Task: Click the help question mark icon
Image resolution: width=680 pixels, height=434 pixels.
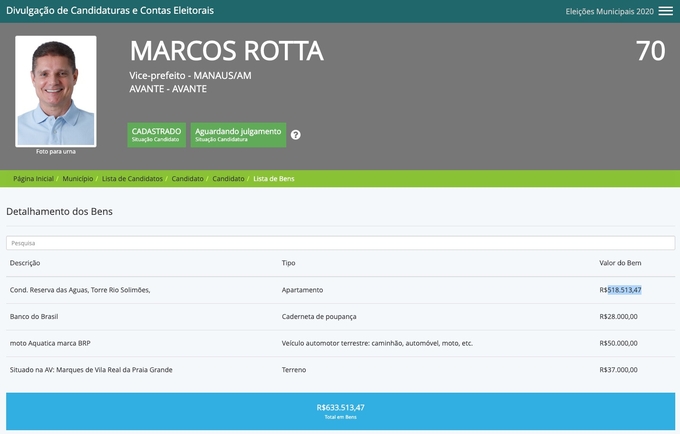Action: coord(296,135)
